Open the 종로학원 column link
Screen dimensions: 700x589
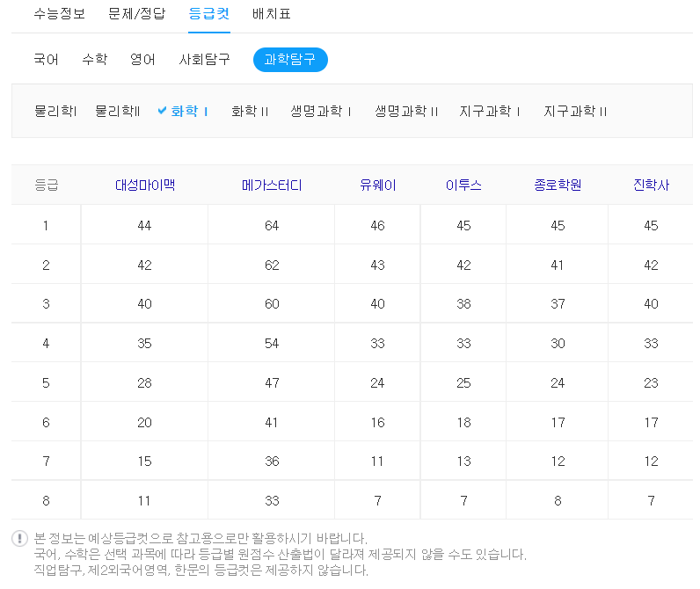(558, 185)
